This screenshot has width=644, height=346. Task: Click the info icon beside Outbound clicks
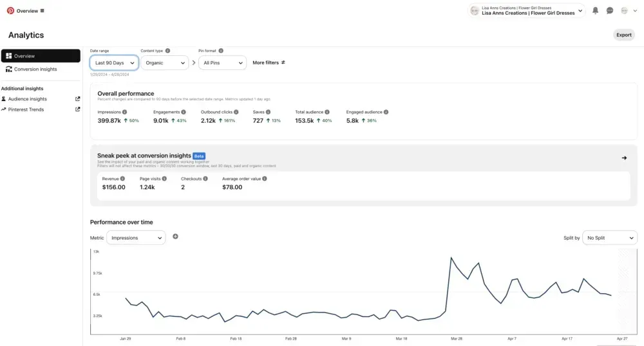236,112
